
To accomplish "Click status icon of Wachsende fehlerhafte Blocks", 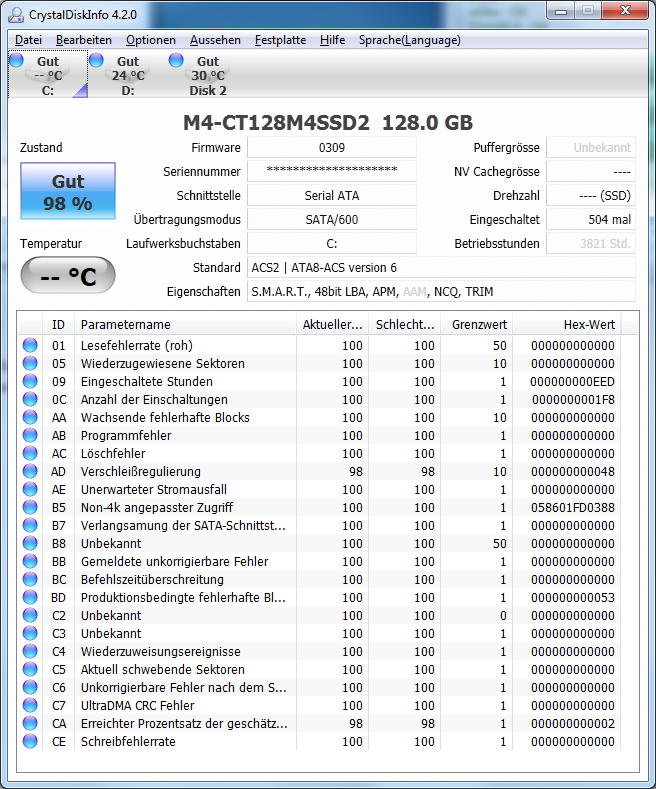I will [30, 417].
